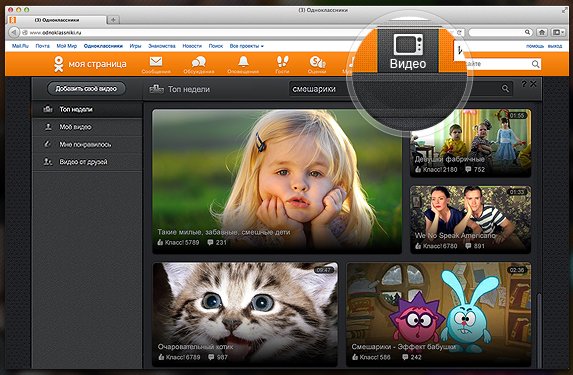This screenshot has height=375, width=573.
Task: Click the 752 comments icon on Девушки фабричные
Action: coord(475,170)
